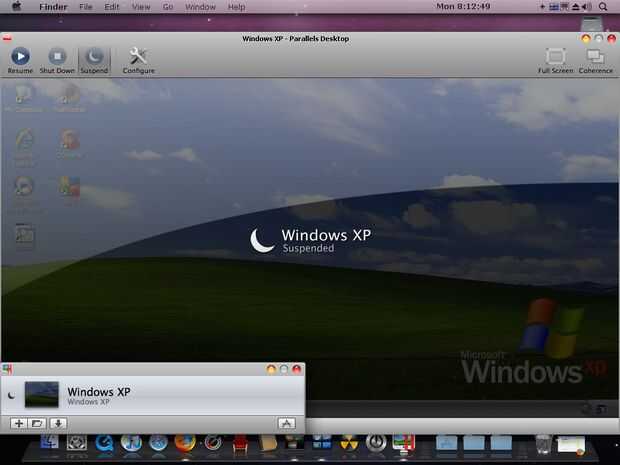Click the Shut Down toolbar button

click(x=57, y=60)
